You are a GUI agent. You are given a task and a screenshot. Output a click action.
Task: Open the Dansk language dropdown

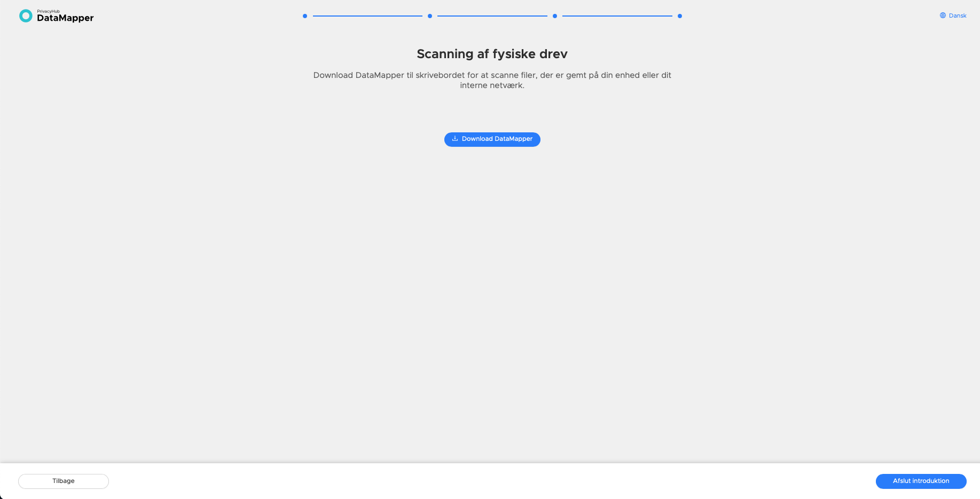[x=953, y=15]
